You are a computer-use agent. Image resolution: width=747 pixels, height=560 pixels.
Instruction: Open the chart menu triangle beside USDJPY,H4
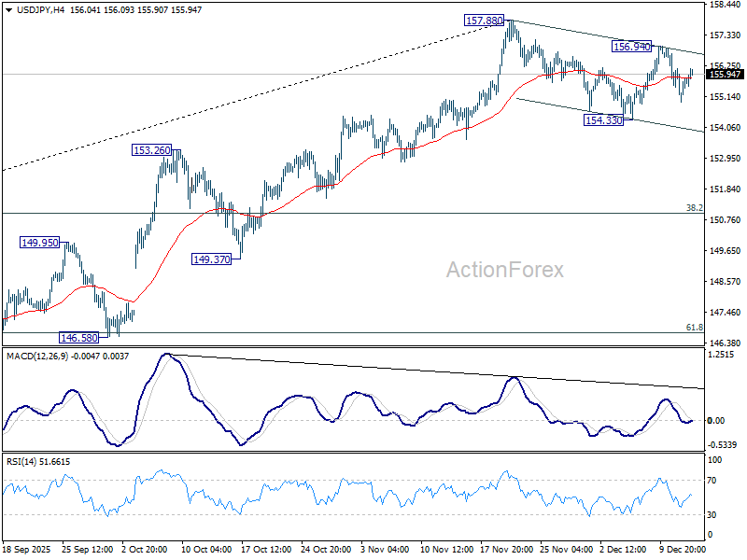(x=8, y=10)
